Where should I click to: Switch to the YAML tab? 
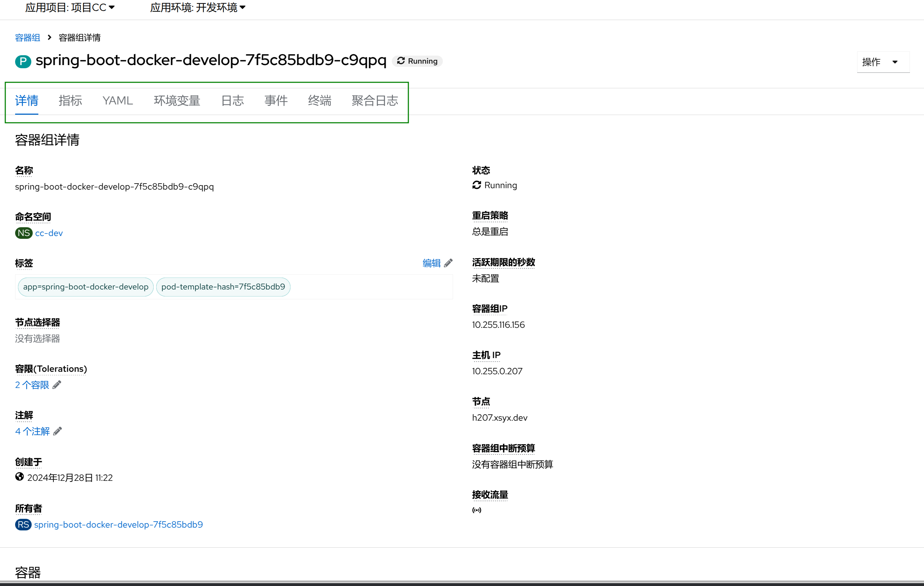[117, 101]
